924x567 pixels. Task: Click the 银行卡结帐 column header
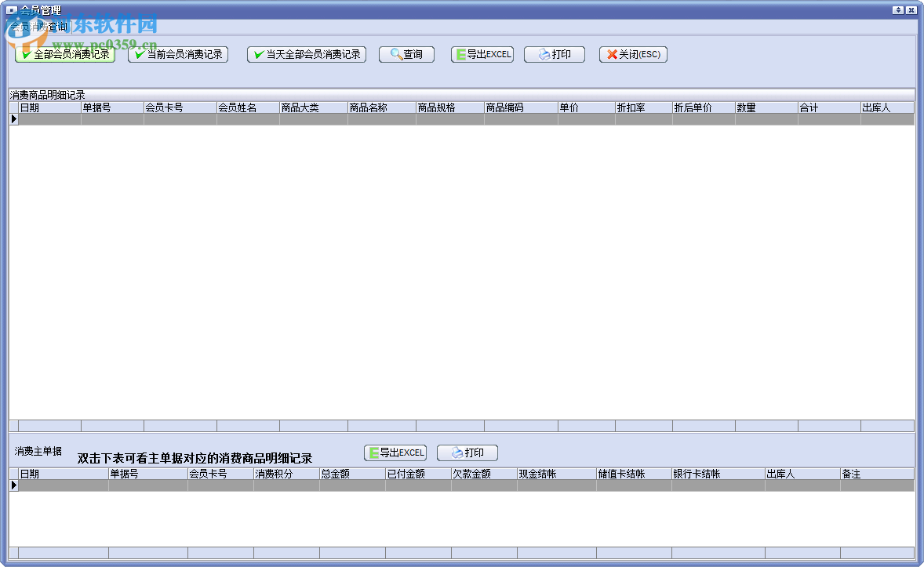(x=718, y=474)
